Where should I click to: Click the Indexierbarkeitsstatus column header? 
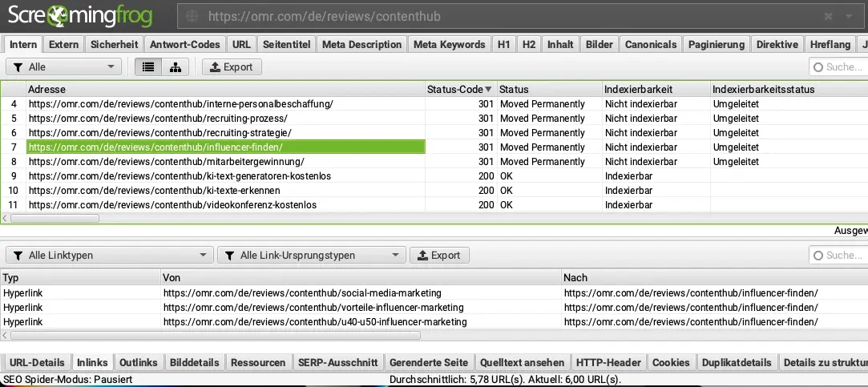[789, 89]
